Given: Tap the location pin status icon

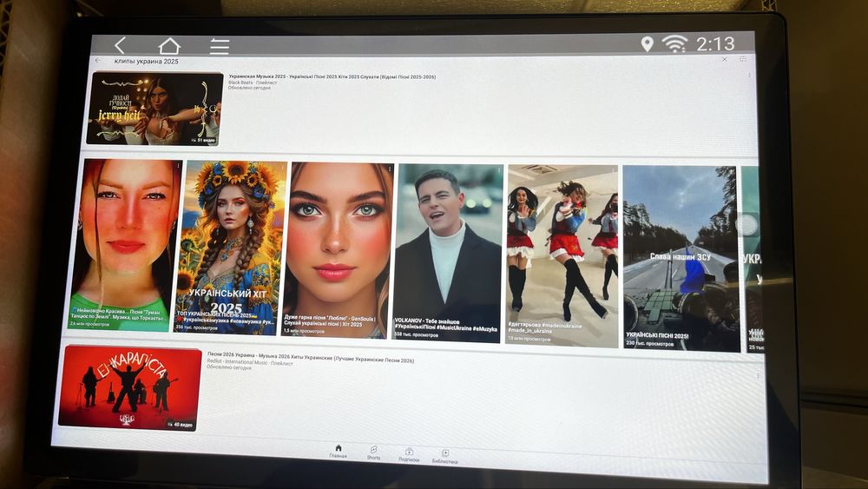Looking at the screenshot, I should point(647,43).
